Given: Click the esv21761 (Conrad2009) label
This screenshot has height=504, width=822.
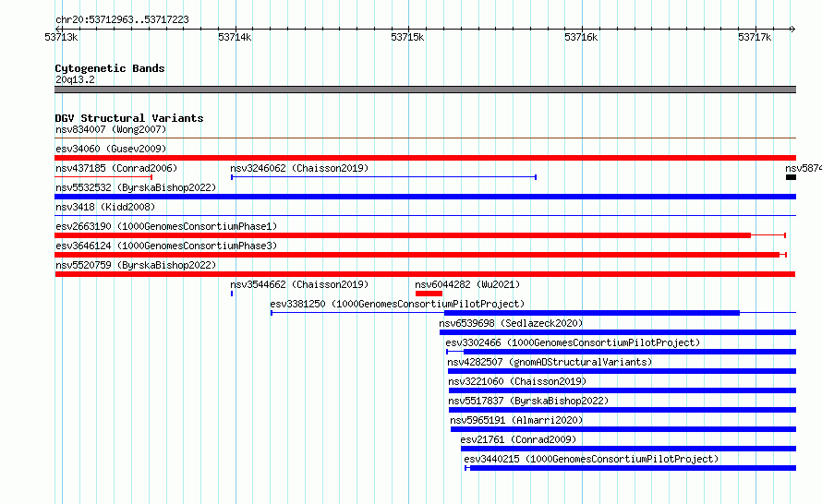Looking at the screenshot, I should coord(518,439).
